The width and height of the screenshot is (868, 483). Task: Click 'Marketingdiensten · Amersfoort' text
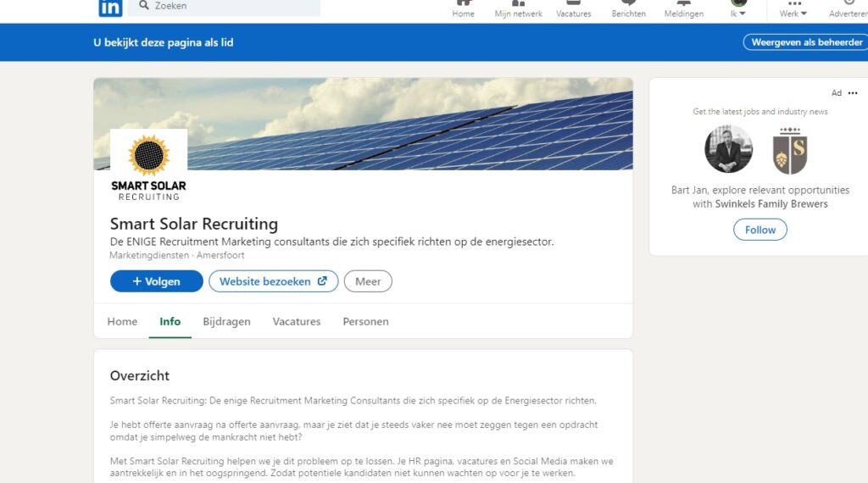pyautogui.click(x=176, y=255)
